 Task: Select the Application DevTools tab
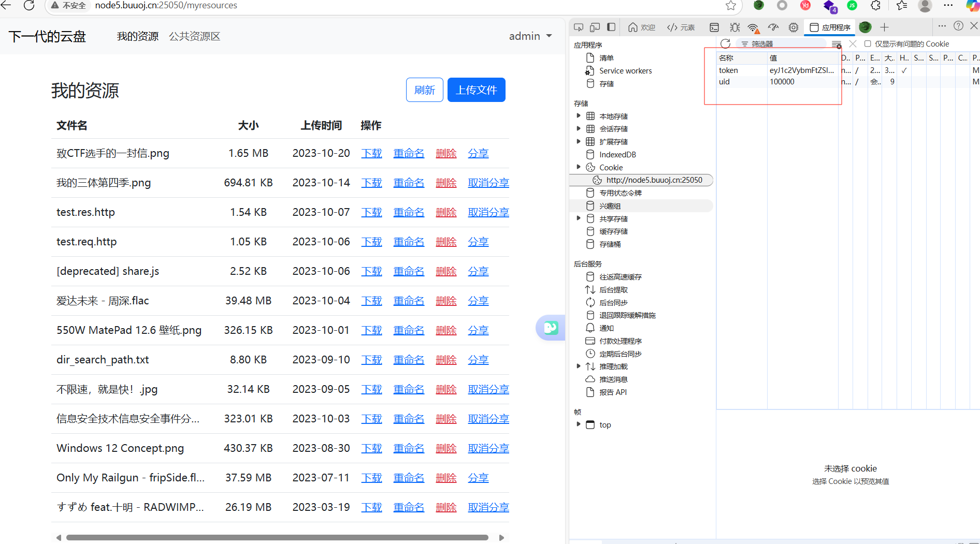coord(830,27)
